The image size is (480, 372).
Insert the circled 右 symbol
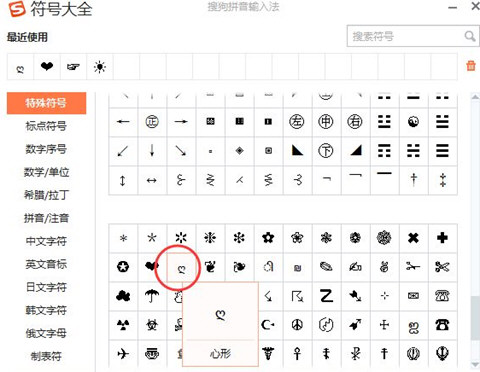(x=355, y=122)
